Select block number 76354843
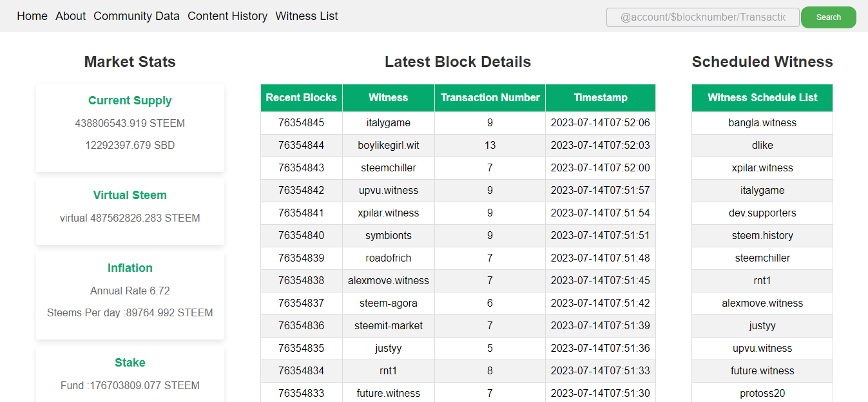Screen dimensions: 868x402 tap(302, 168)
